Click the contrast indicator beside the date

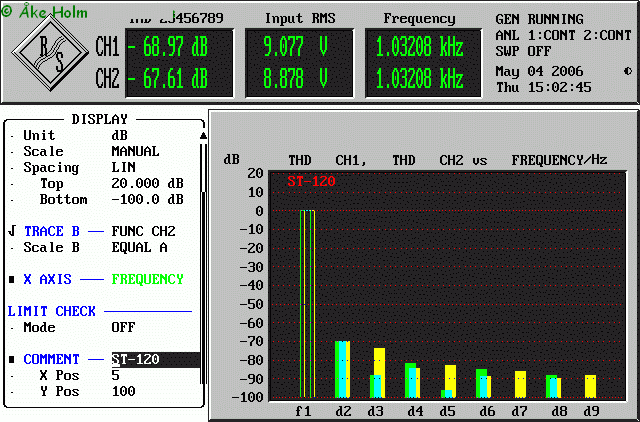point(628,71)
